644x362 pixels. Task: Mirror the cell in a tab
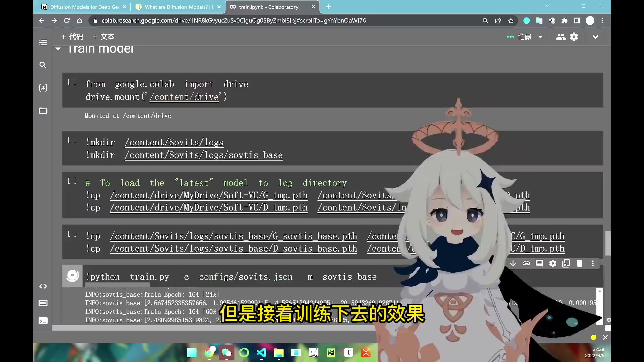pyautogui.click(x=566, y=264)
